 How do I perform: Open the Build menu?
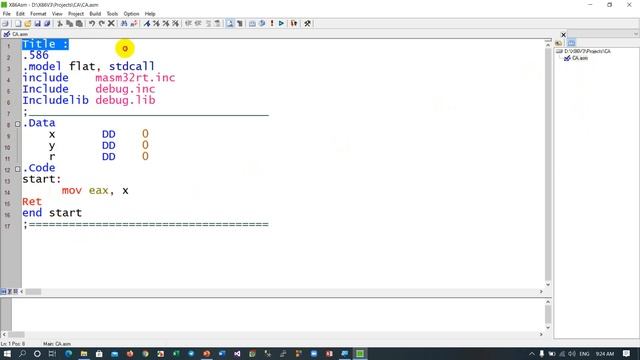[x=95, y=14]
